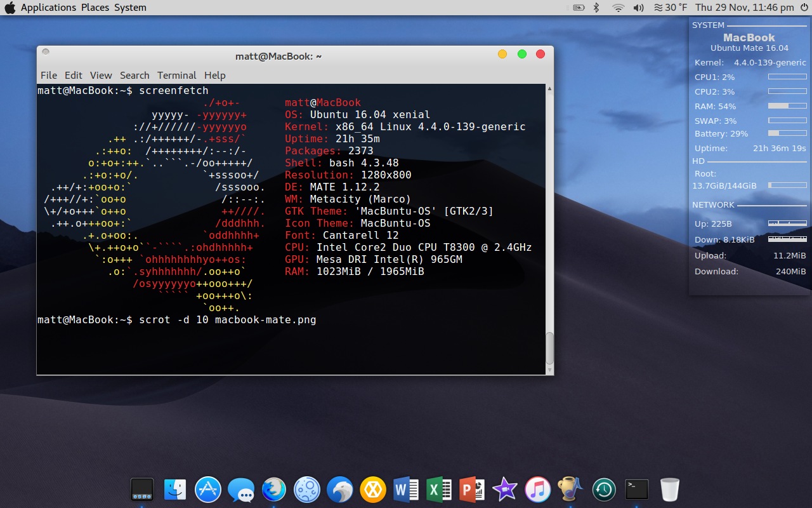Launch the App Store from the dock
The image size is (812, 508).
click(x=208, y=489)
